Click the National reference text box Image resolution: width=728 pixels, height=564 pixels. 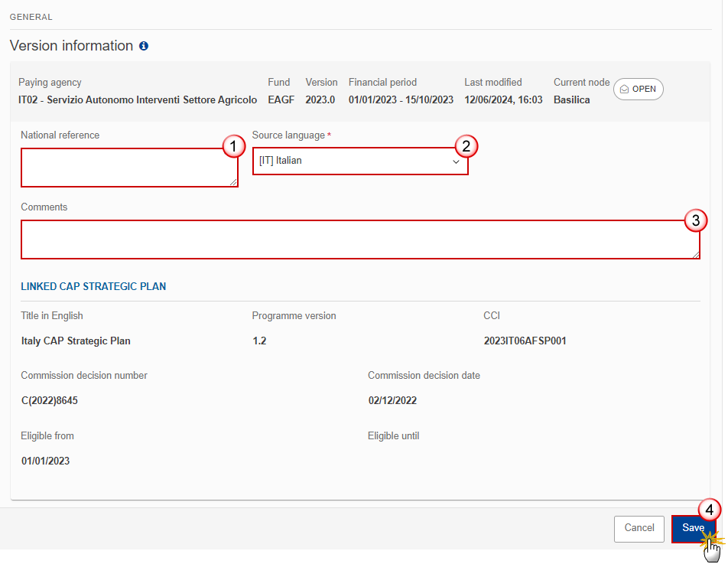[129, 168]
